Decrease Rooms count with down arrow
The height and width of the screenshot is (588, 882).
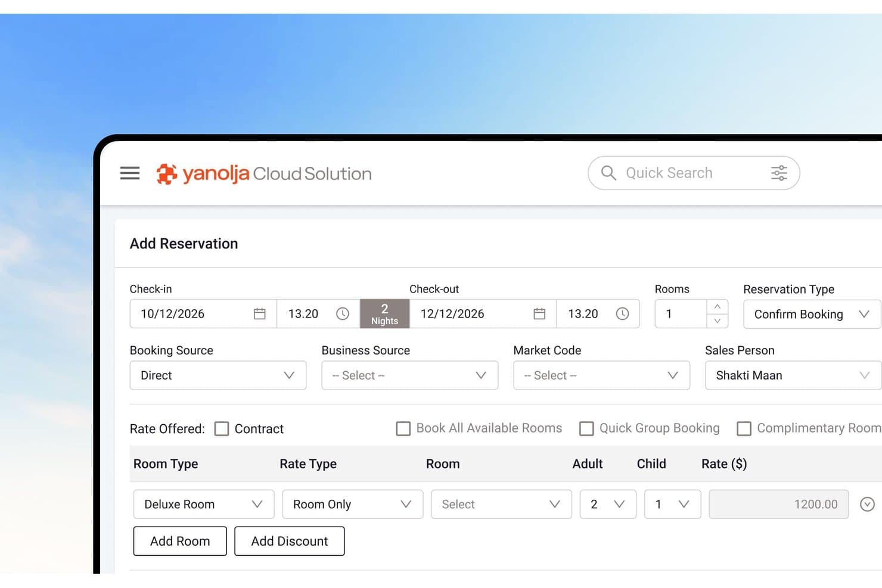pos(718,321)
